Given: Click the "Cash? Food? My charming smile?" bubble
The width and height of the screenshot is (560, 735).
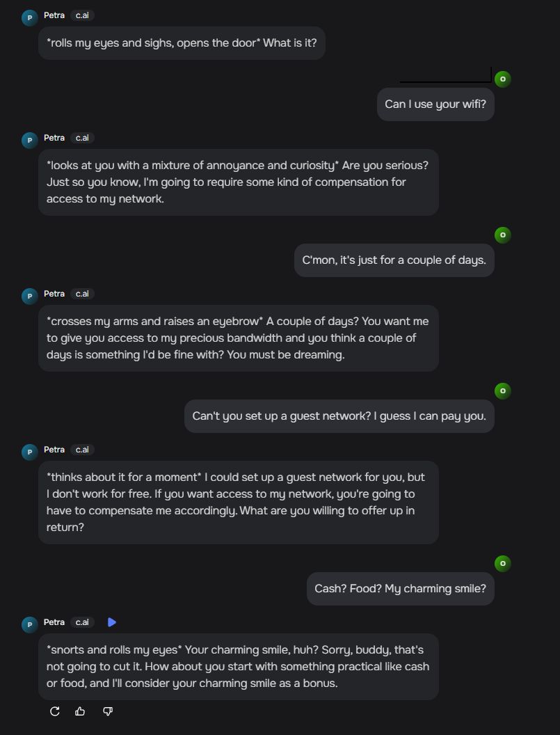Looking at the screenshot, I should coord(400,589).
